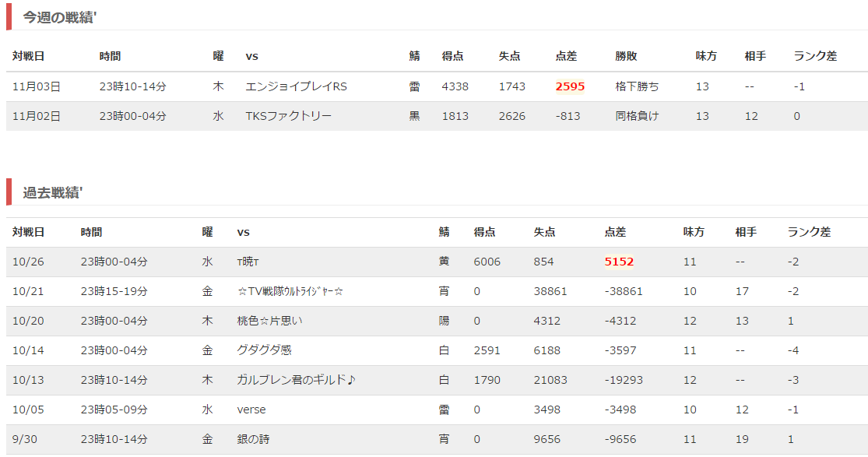Select opponent 桃色☆片思い
This screenshot has width=868, height=457.
(269, 321)
